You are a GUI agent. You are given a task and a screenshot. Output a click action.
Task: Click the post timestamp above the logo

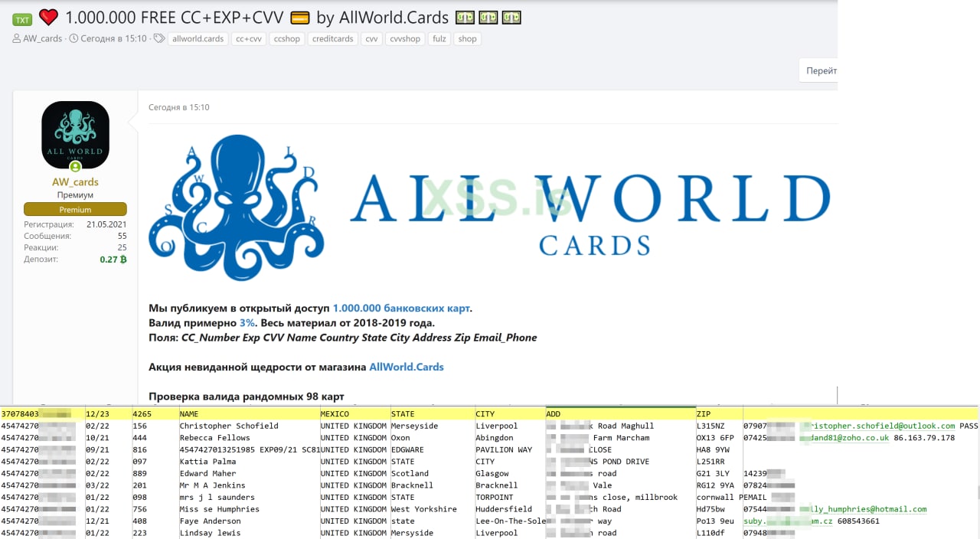pos(179,107)
